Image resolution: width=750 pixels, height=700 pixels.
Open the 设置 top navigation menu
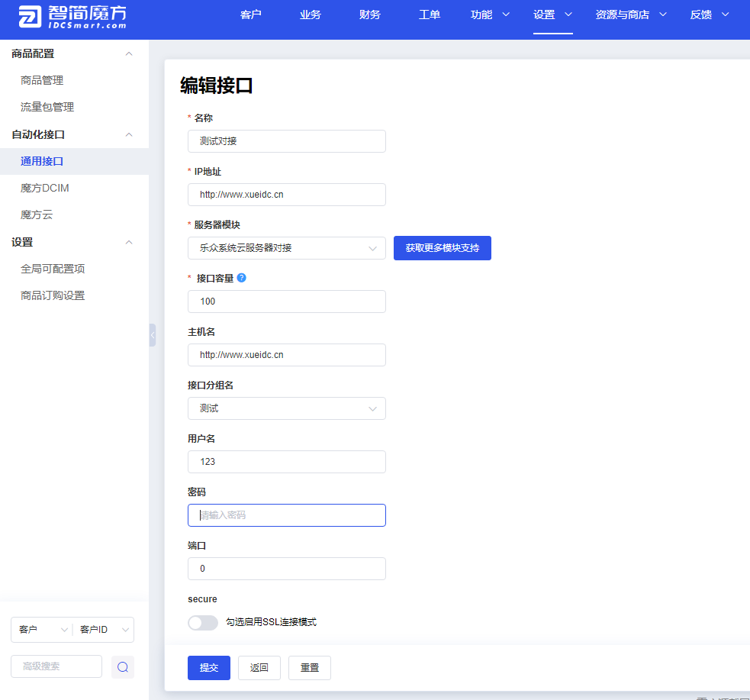coord(552,15)
